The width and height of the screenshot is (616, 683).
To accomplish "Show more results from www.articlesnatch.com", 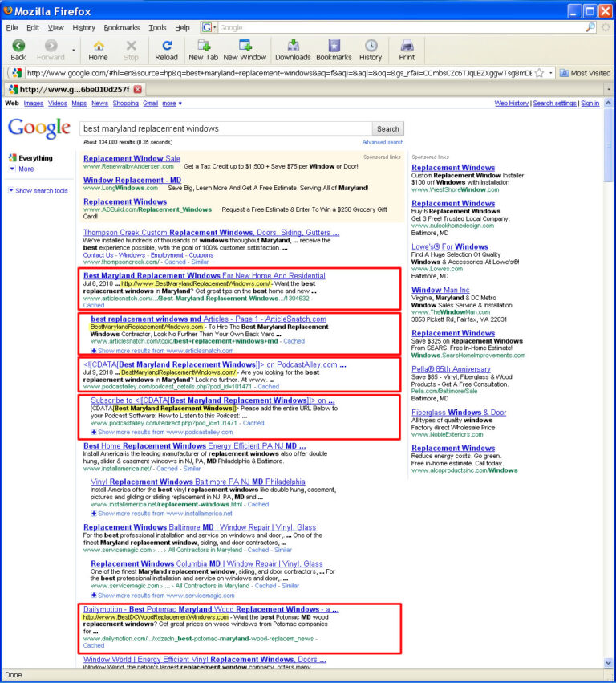I will tap(162, 351).
